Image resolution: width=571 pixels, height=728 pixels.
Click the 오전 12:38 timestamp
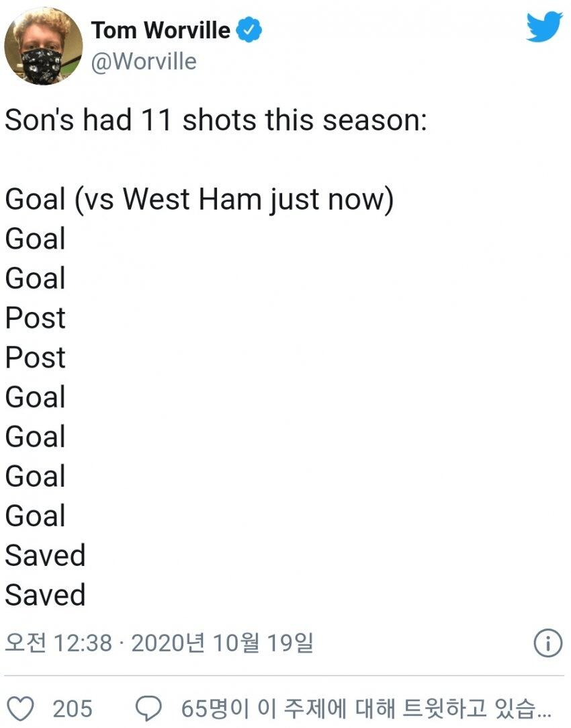click(x=58, y=644)
